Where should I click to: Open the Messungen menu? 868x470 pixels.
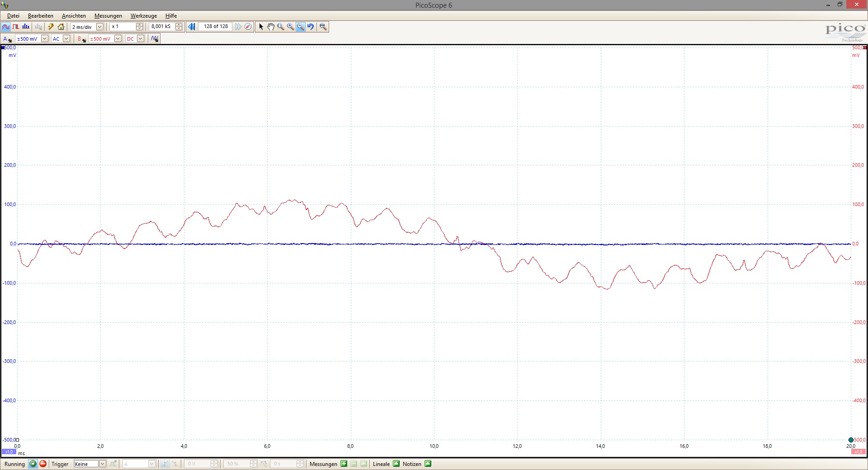coord(108,16)
